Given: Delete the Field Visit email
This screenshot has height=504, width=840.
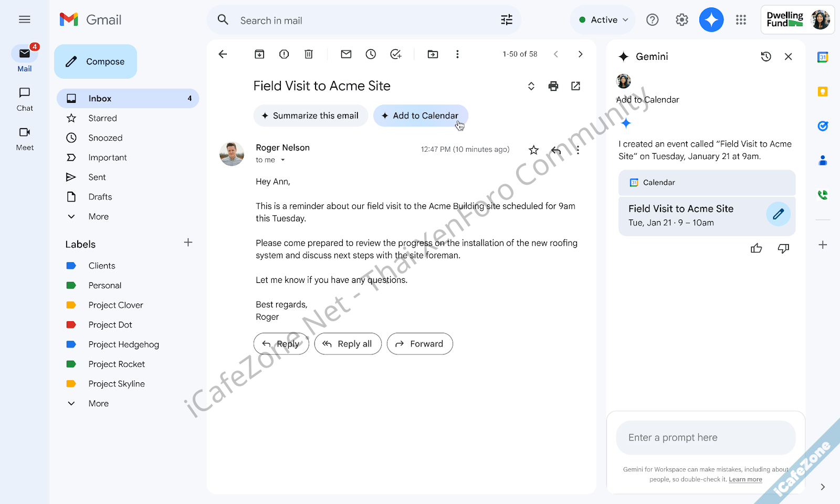Looking at the screenshot, I should point(308,54).
